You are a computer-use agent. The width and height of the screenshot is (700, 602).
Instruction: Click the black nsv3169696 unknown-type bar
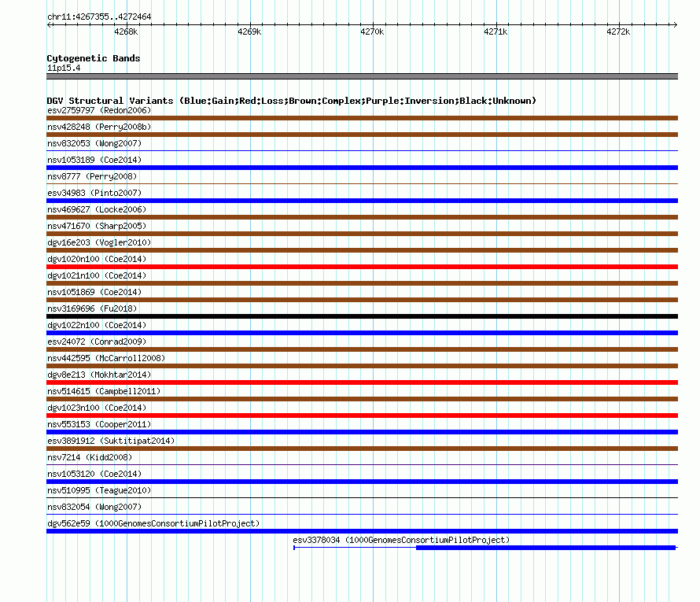click(x=362, y=316)
